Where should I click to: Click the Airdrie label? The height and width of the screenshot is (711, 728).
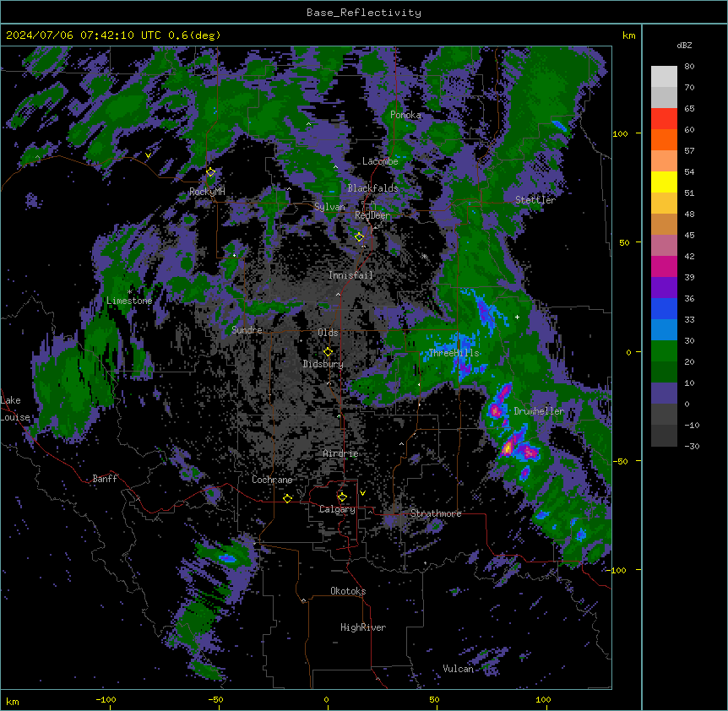[340, 453]
